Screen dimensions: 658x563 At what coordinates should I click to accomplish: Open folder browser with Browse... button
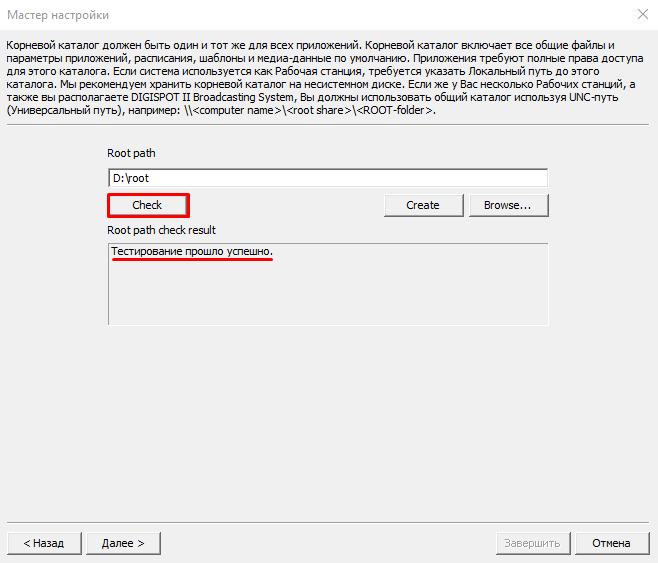point(508,205)
